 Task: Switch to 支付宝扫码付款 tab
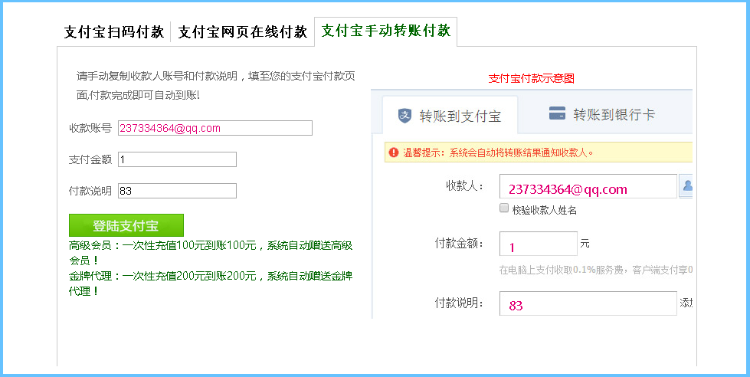[114, 33]
